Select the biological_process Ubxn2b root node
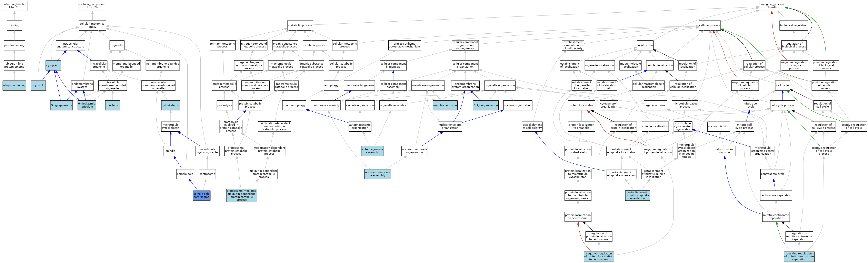 772,6
